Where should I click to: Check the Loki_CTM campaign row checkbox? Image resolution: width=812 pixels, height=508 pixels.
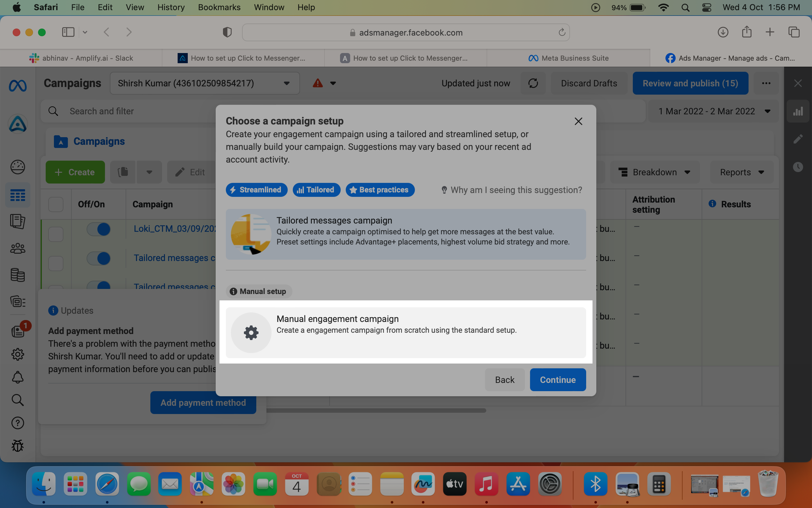(56, 234)
